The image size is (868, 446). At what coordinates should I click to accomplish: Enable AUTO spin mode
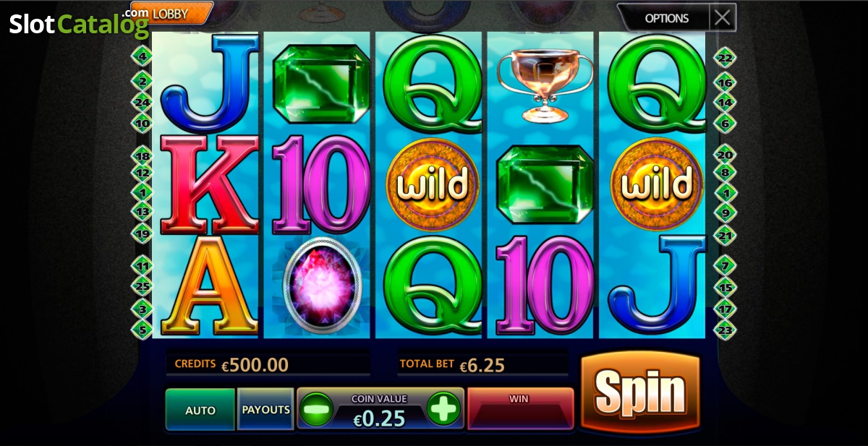(x=200, y=410)
